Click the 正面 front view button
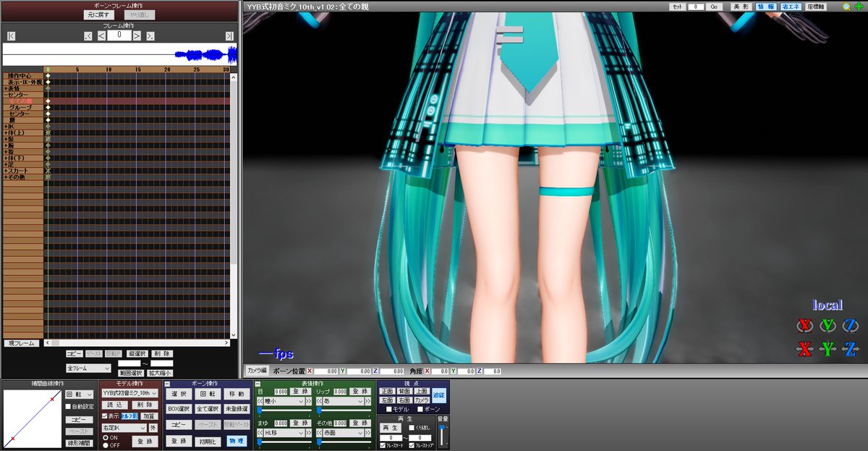The image size is (868, 451). (x=387, y=391)
